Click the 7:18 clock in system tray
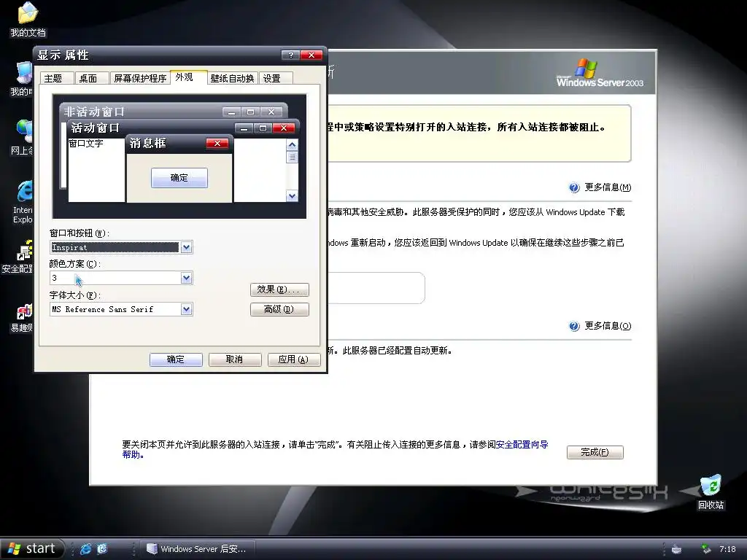Image resolution: width=747 pixels, height=560 pixels. click(x=727, y=549)
